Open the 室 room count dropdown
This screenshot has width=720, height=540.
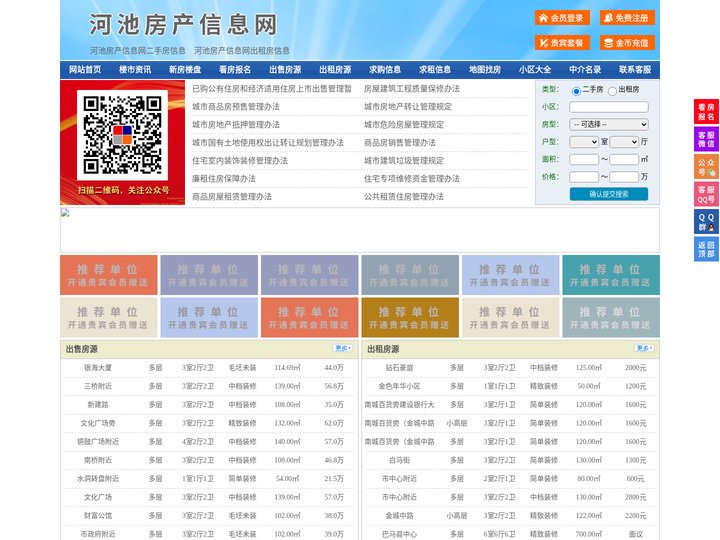tap(584, 142)
